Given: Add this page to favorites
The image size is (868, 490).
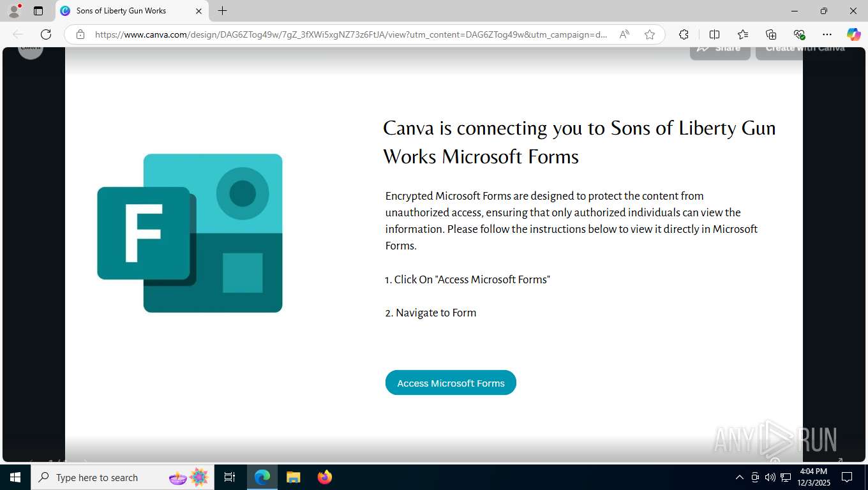Looking at the screenshot, I should tap(650, 34).
